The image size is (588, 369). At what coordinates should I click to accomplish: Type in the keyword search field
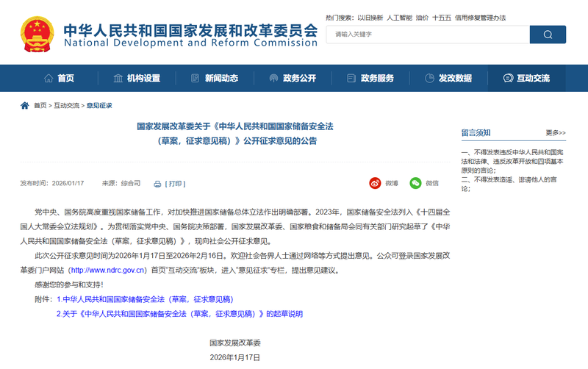point(426,35)
